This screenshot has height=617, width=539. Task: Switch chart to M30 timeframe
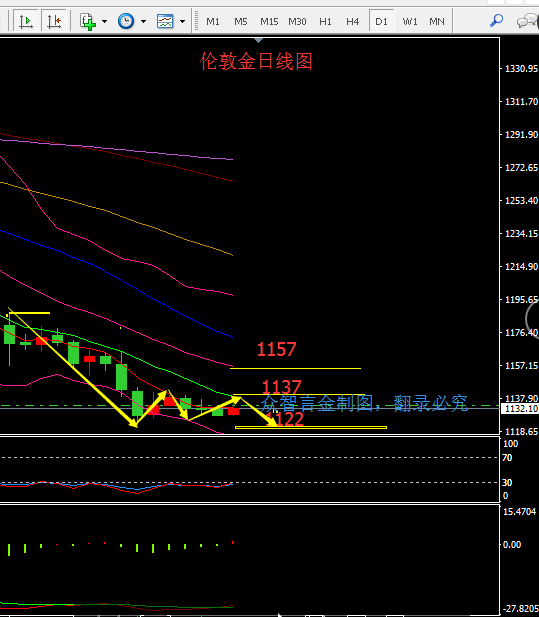pyautogui.click(x=297, y=22)
